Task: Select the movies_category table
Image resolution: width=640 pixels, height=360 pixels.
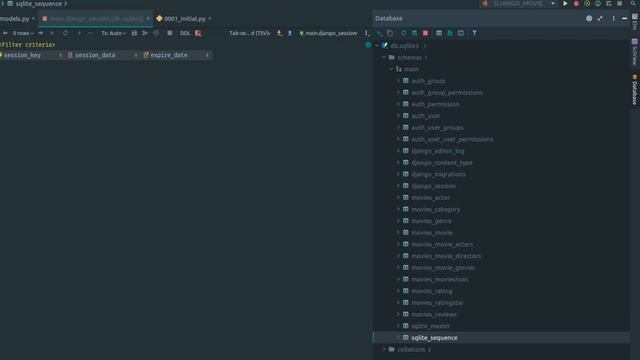Action: tap(436, 209)
